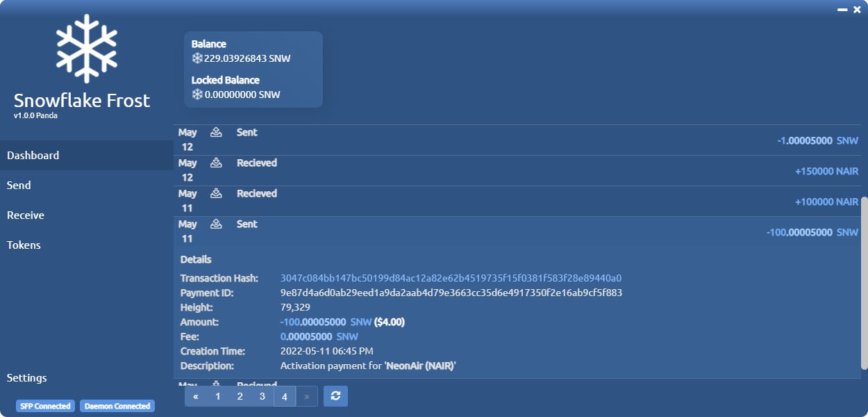Go to transaction page 3
The width and height of the screenshot is (868, 417).
tap(262, 396)
